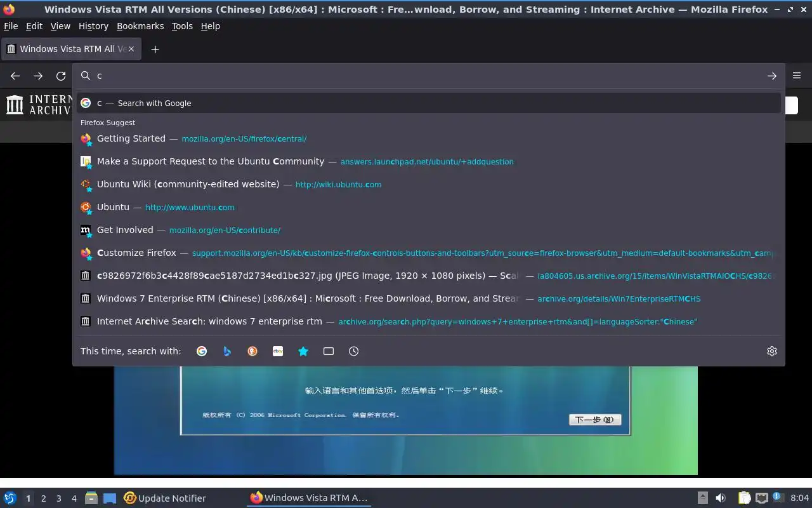The image size is (812, 508).
Task: Choose the DuckDuckGo one-off search icon
Action: [252, 351]
